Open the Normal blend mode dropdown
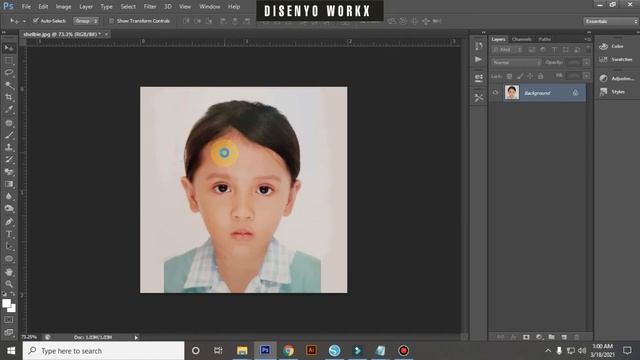 tap(516, 62)
